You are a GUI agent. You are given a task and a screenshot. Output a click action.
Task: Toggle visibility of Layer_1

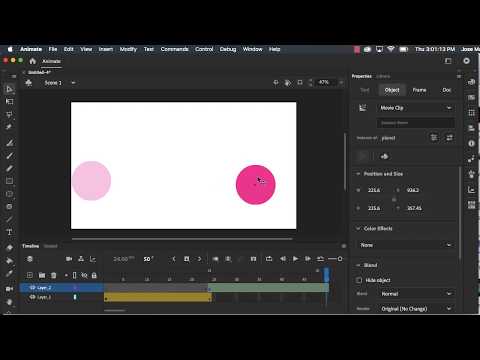(x=33, y=297)
